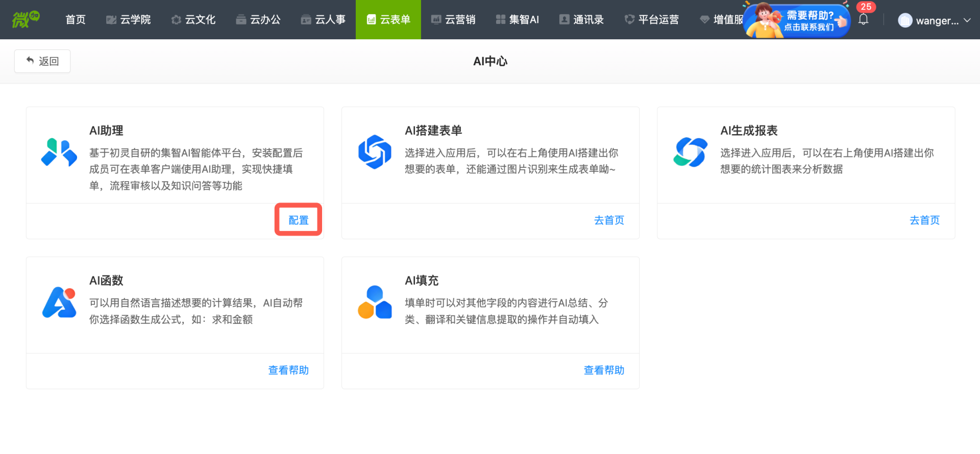Click the 需要帮助 contact banner
Screen dimensions: 980x454
[x=797, y=20]
